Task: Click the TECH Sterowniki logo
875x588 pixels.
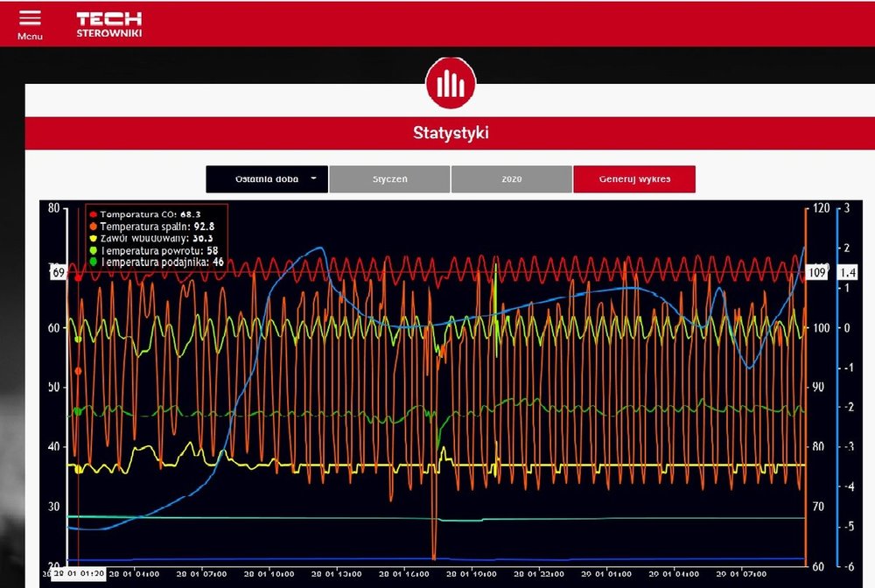Action: (108, 24)
